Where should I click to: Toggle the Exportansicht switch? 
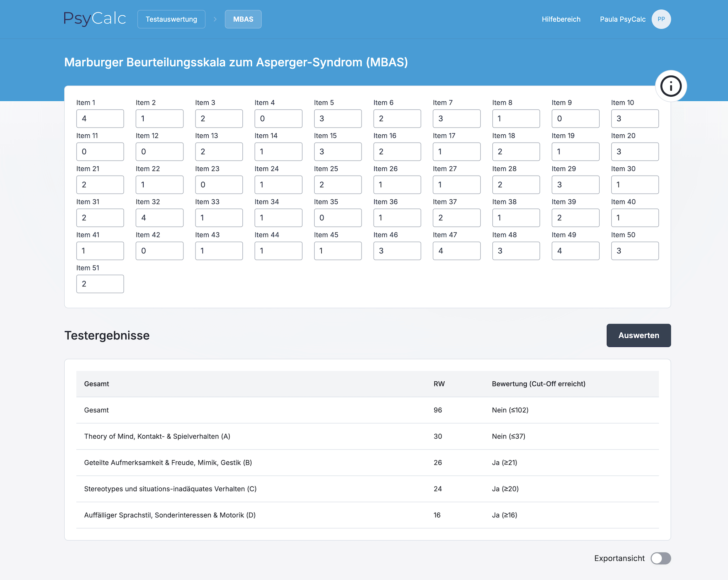pos(660,558)
